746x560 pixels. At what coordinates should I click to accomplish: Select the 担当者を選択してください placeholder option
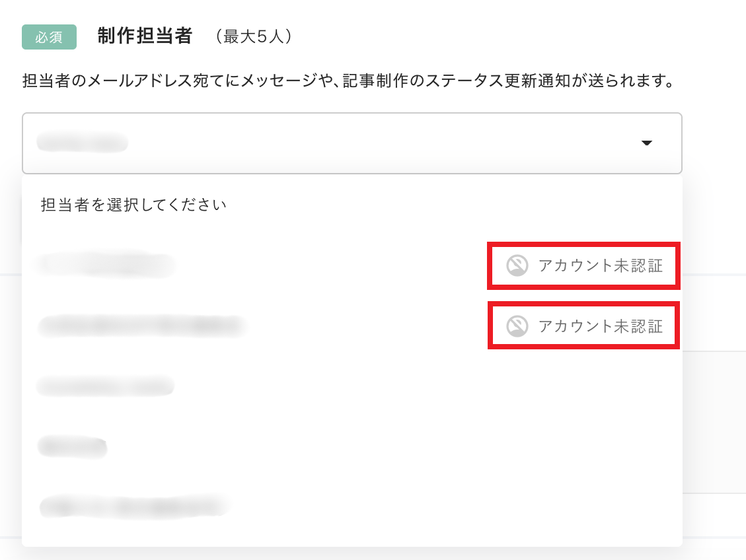pos(134,205)
